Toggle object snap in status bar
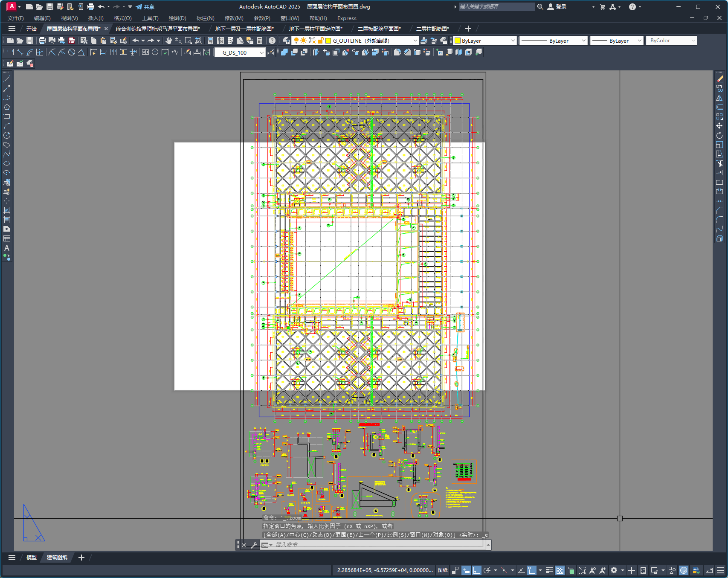The height and width of the screenshot is (578, 728). click(x=532, y=570)
